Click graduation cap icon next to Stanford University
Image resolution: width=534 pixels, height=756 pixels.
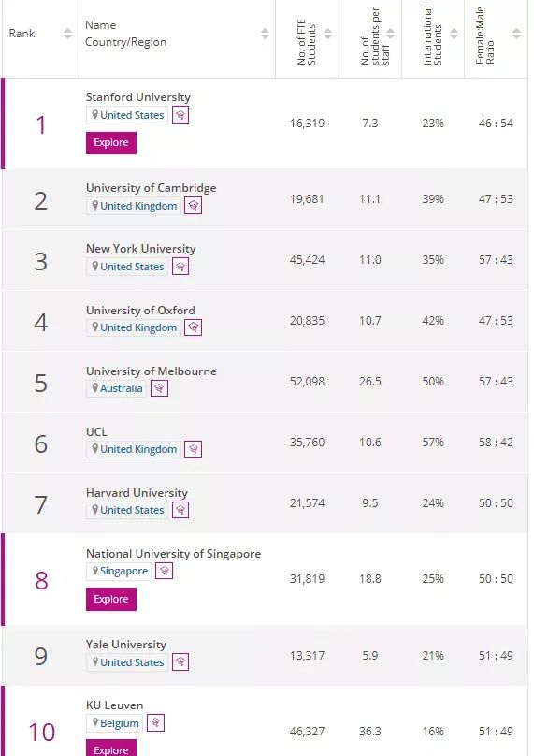[x=180, y=115]
